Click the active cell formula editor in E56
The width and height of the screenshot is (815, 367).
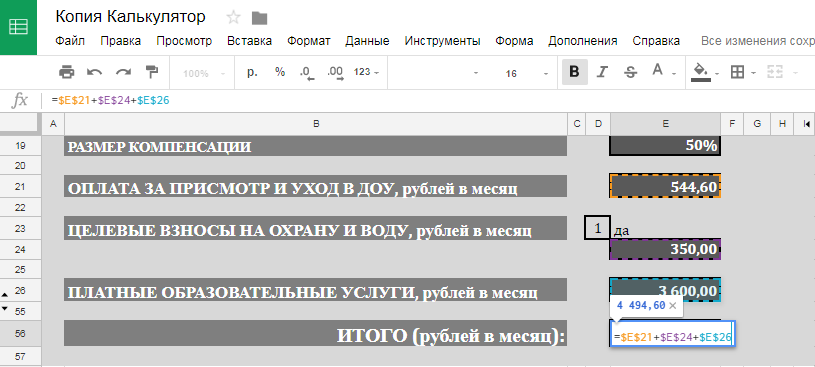[x=672, y=334]
